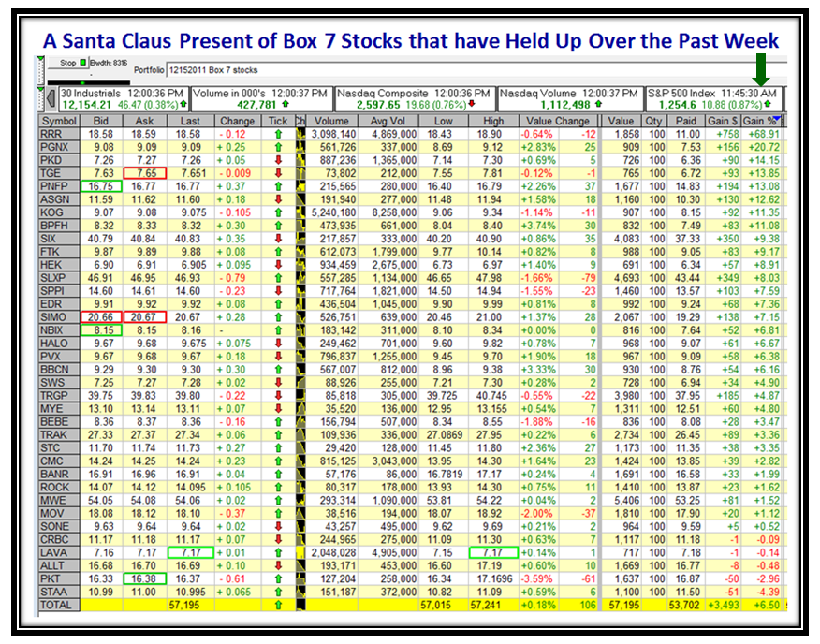Click the -3.59% value change for PKT

click(x=536, y=579)
